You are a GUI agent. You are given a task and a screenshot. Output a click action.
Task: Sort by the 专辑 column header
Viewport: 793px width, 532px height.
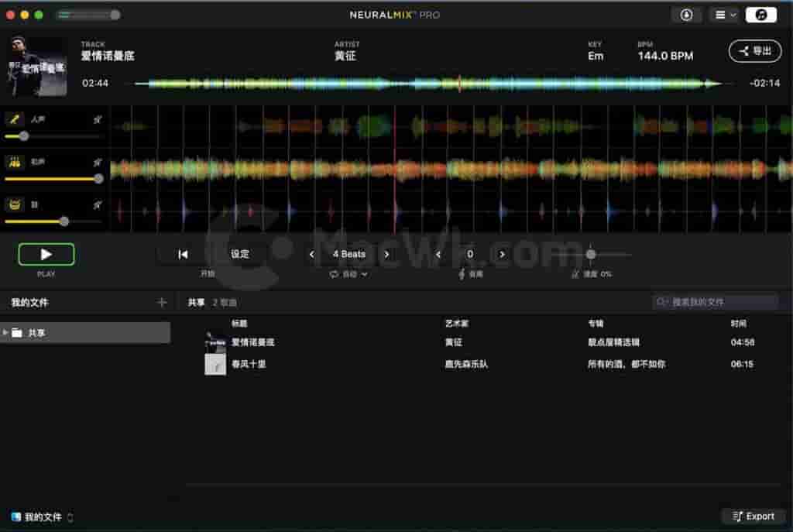click(x=596, y=323)
